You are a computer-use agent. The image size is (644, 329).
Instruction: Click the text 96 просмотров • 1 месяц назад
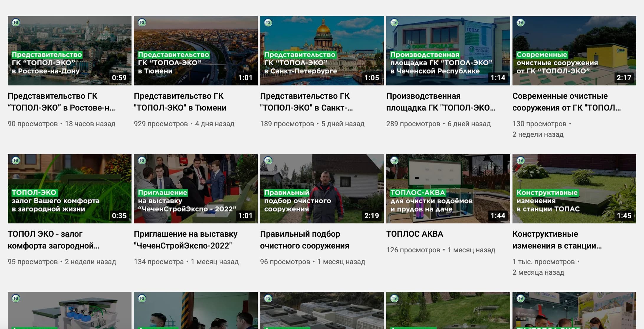coord(313,262)
